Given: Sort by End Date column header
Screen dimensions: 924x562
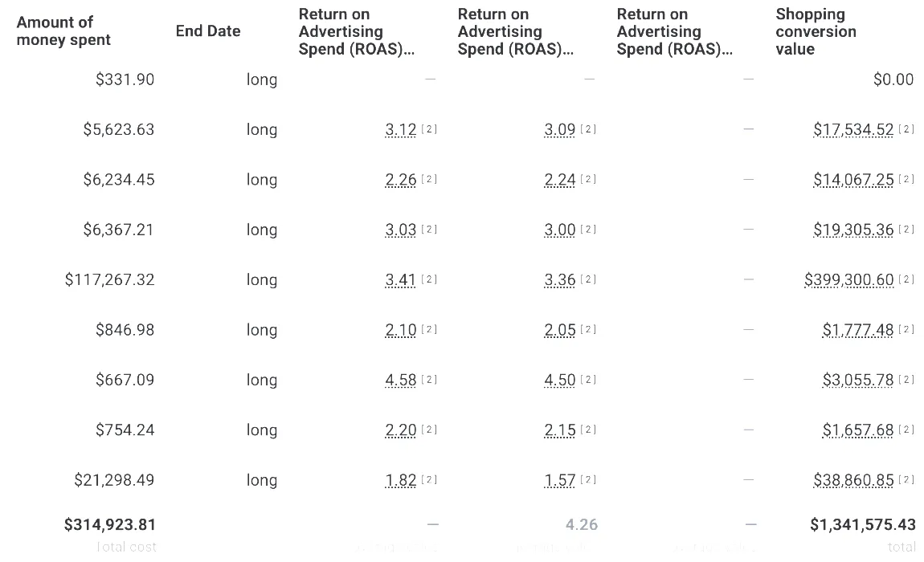Looking at the screenshot, I should coord(208,31).
